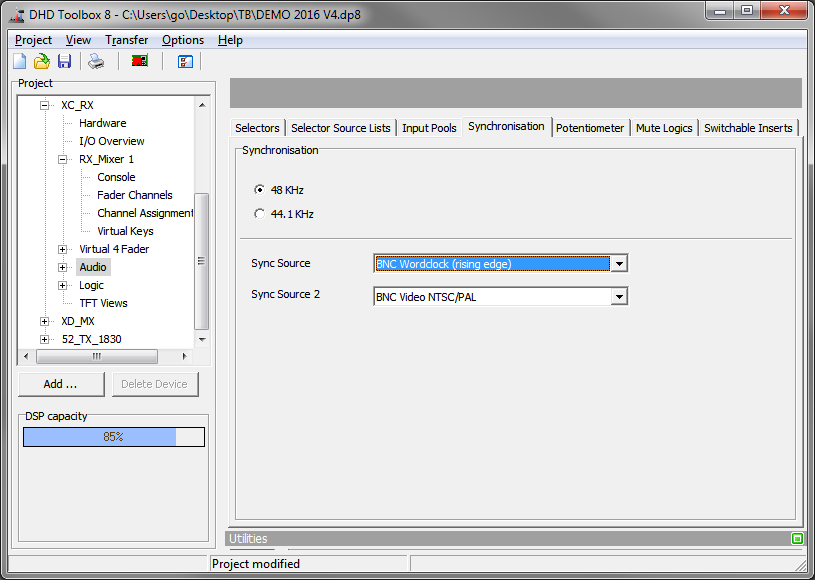
Task: Create a new project via toolbar icon
Action: [18, 61]
